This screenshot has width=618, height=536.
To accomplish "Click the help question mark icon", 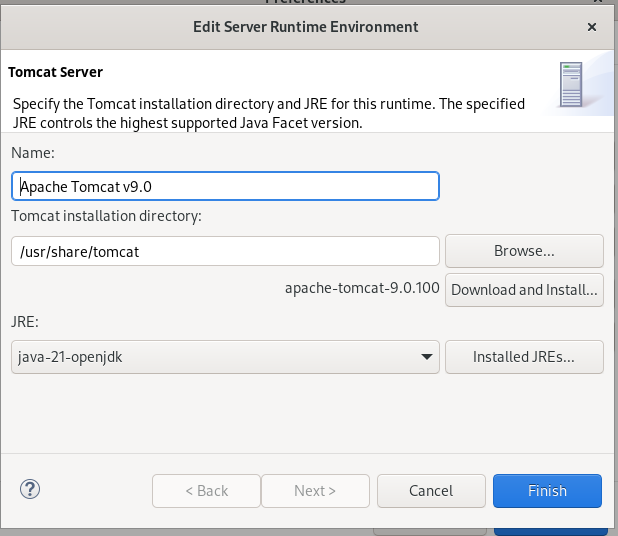I will (x=30, y=489).
